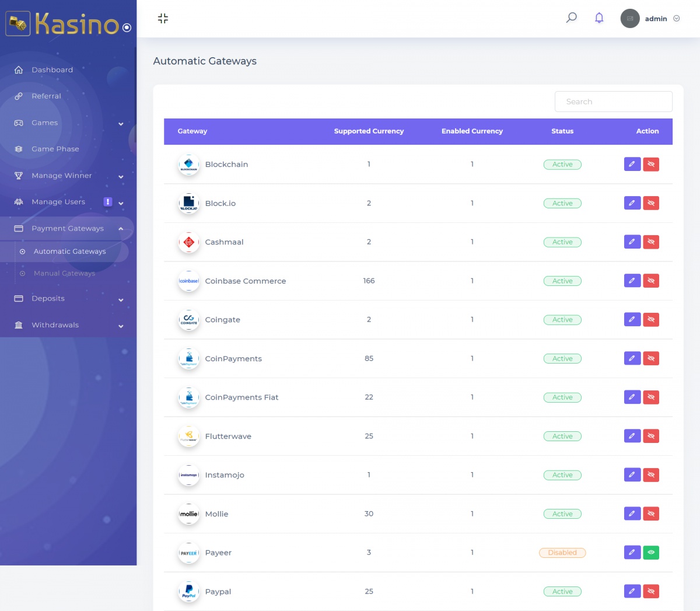Click the gateway Search input field
The width and height of the screenshot is (700, 611).
coord(613,102)
